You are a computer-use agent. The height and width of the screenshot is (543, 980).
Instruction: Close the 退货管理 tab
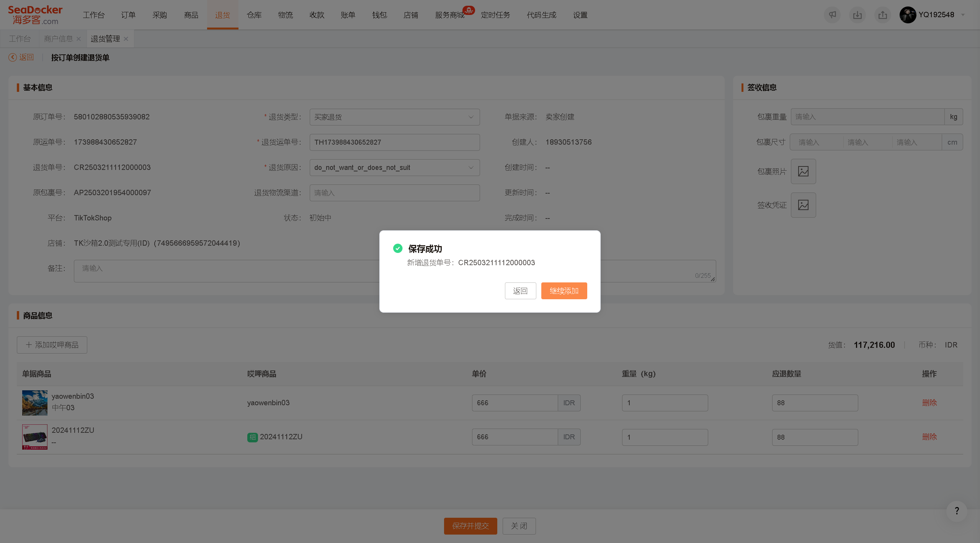tap(126, 39)
